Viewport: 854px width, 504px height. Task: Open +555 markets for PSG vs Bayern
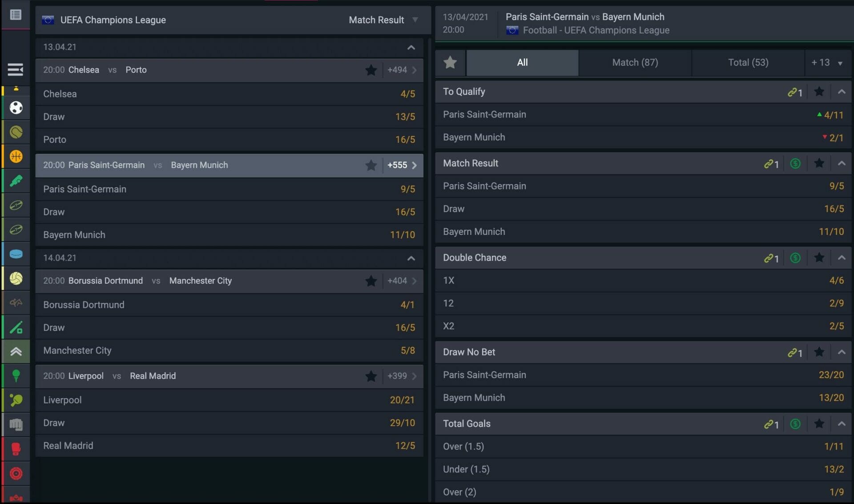(402, 165)
